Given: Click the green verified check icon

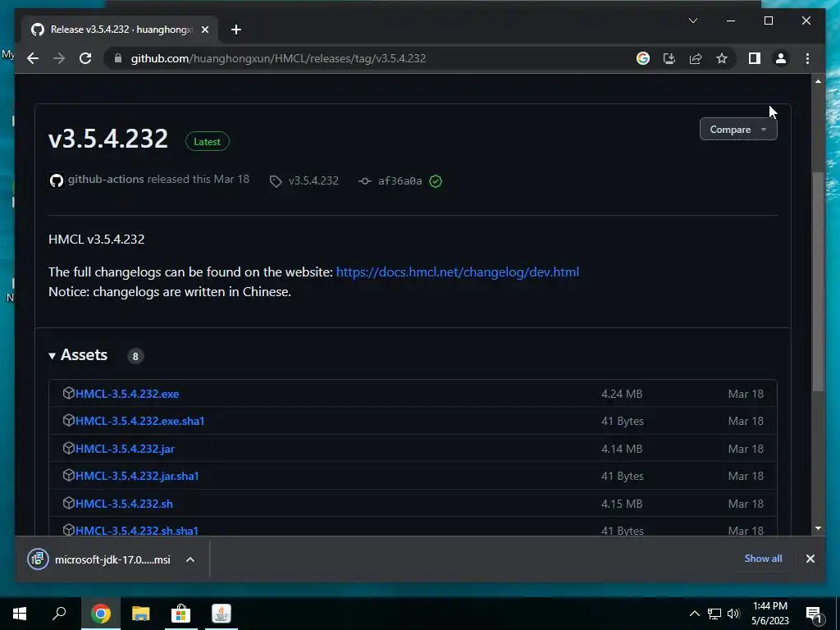Looking at the screenshot, I should point(436,181).
